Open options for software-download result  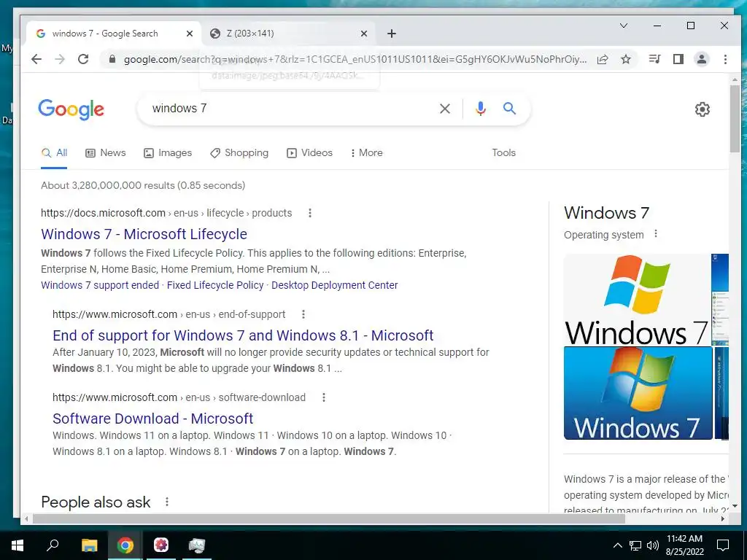pos(323,397)
